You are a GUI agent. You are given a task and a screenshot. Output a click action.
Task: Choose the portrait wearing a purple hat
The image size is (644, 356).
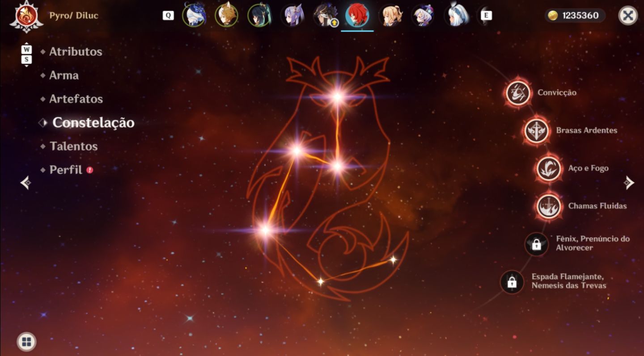coord(423,15)
